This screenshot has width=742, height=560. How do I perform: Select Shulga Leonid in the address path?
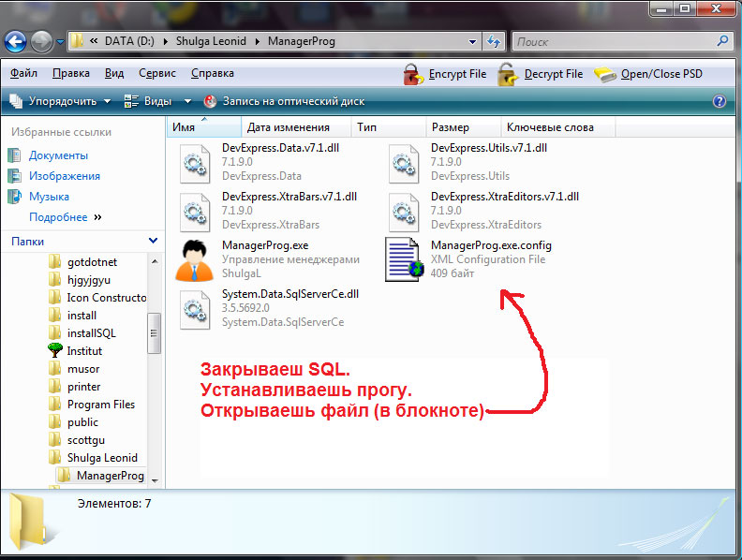pos(211,41)
